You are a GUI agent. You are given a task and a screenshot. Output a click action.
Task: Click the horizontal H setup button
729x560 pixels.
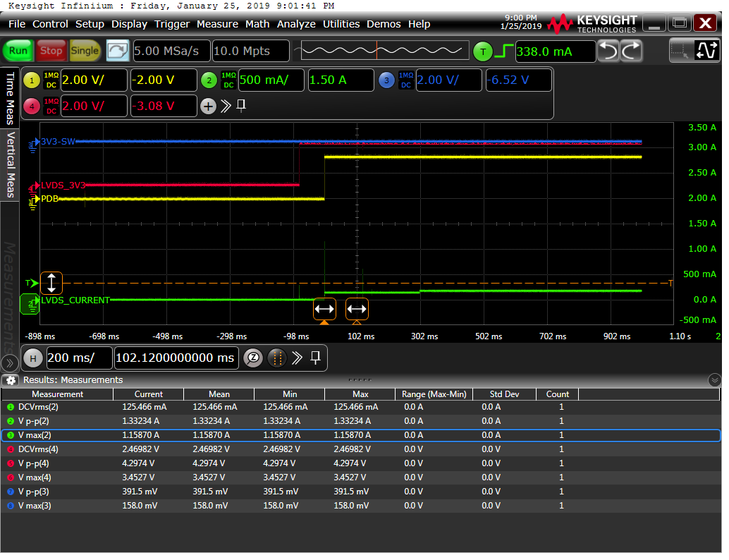click(x=33, y=358)
